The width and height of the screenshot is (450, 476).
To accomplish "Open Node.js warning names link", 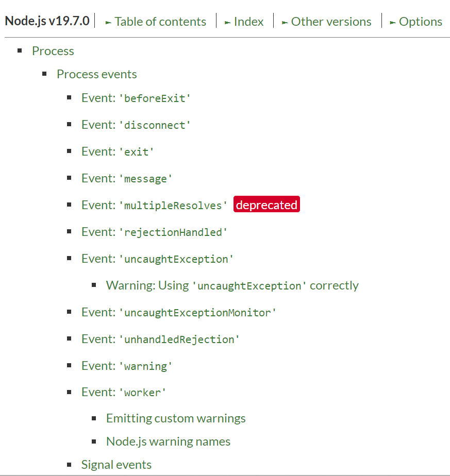I will coord(168,441).
